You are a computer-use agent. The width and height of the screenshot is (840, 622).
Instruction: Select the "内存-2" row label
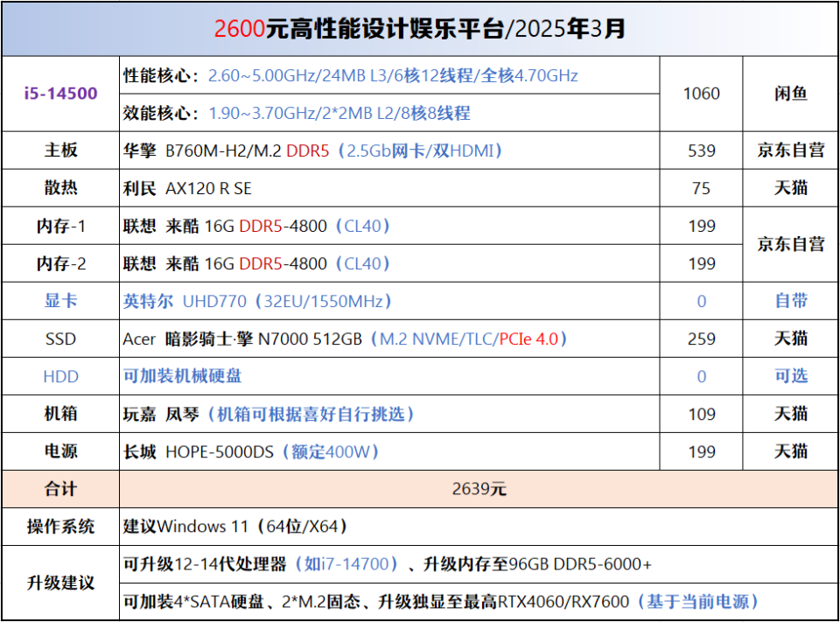pos(60,263)
